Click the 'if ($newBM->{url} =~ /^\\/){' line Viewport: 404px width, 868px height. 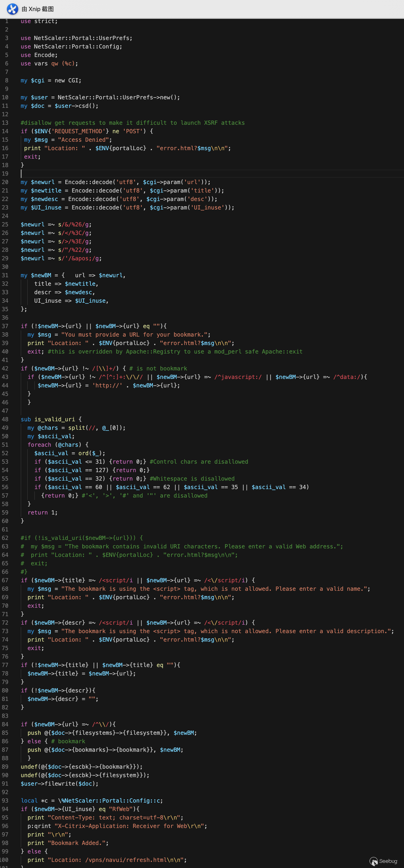pos(68,724)
